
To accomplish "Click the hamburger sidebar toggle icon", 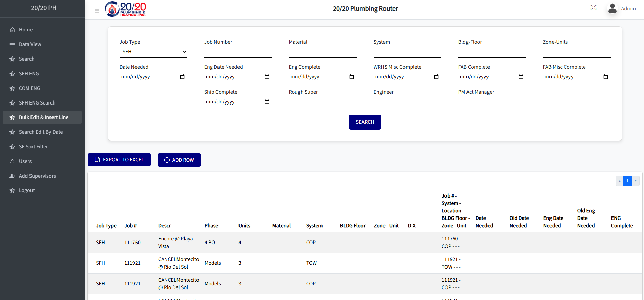I will pyautogui.click(x=97, y=11).
